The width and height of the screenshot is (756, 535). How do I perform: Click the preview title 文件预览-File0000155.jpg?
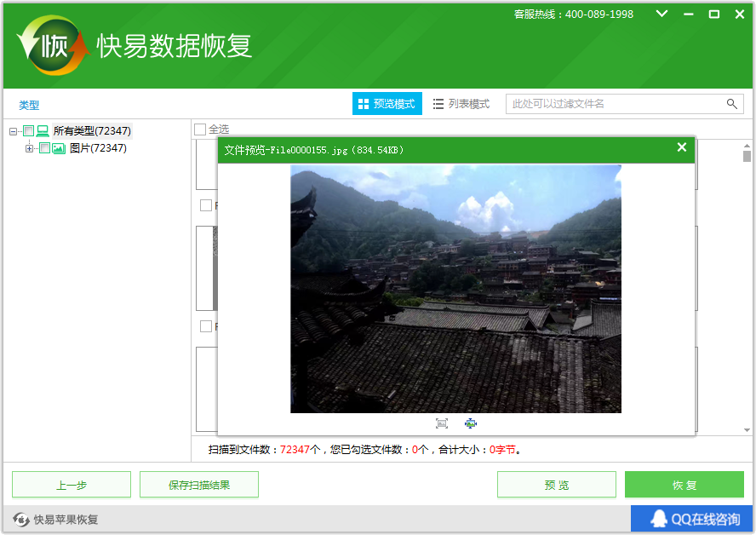pyautogui.click(x=314, y=150)
